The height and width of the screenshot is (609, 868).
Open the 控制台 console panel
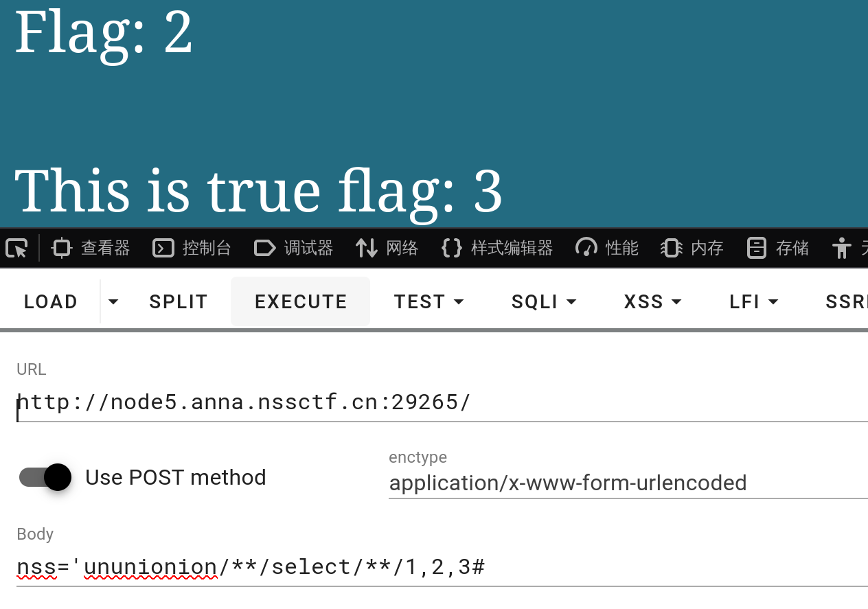192,248
